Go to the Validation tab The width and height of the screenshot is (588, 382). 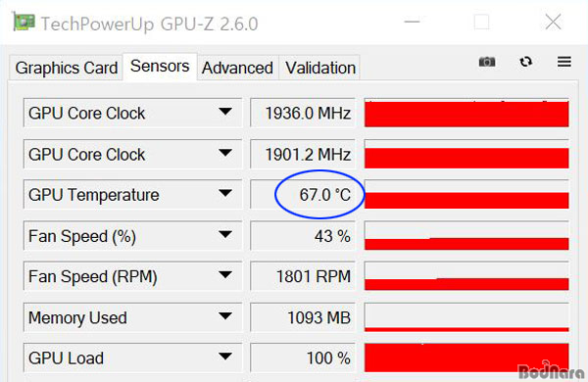click(320, 68)
